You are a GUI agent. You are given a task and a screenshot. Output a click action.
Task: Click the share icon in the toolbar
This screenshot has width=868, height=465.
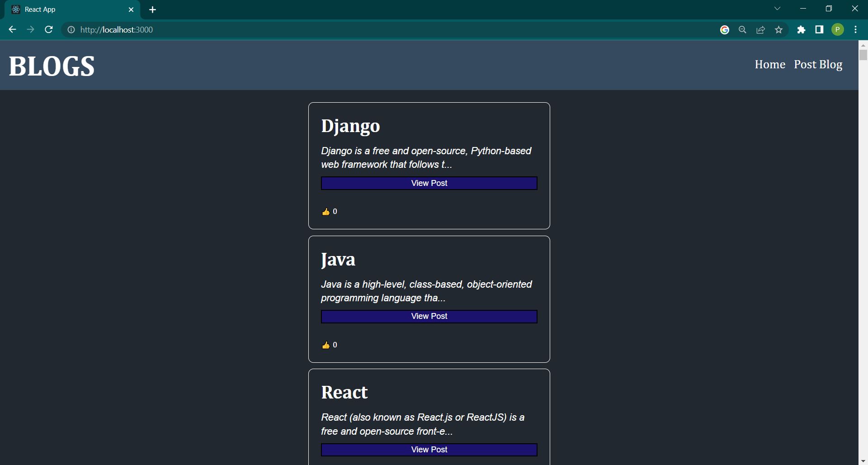(760, 29)
